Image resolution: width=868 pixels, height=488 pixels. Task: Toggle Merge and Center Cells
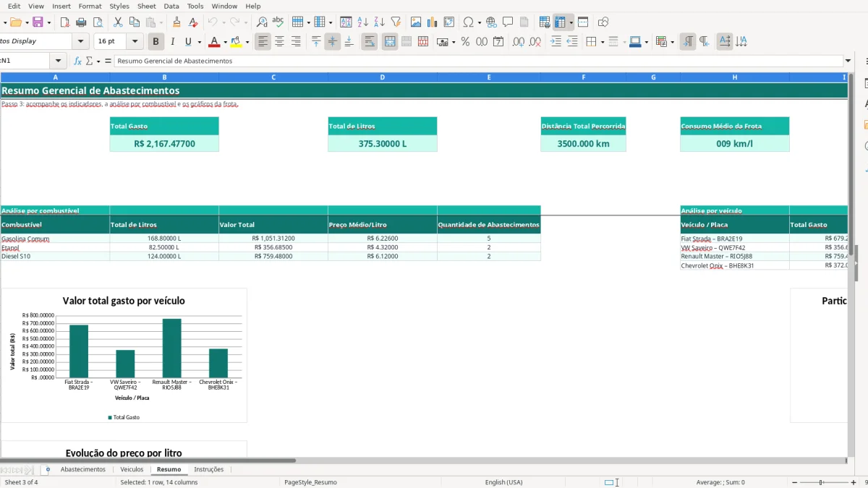[x=390, y=42]
